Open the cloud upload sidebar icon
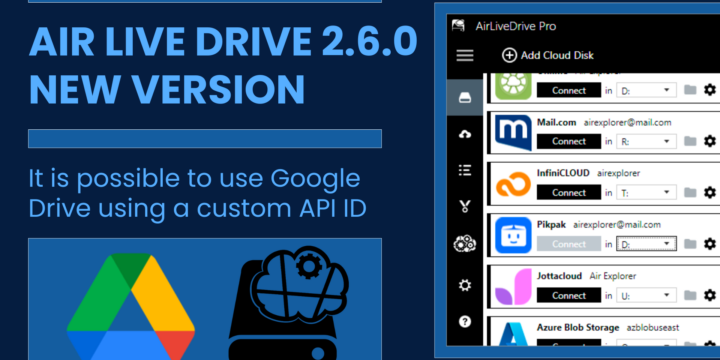Viewport: 720px width, 360px height. [465, 134]
